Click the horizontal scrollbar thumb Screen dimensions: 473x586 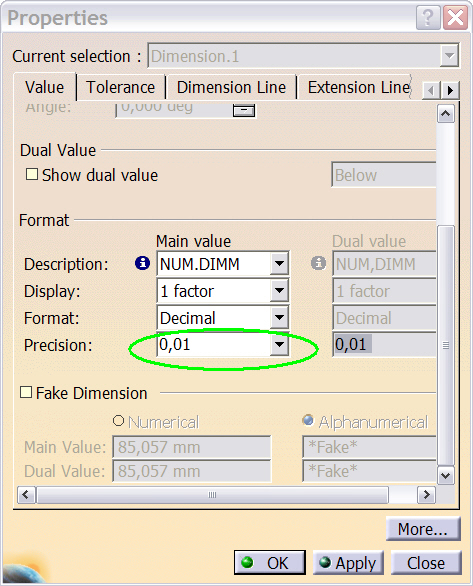[212, 495]
